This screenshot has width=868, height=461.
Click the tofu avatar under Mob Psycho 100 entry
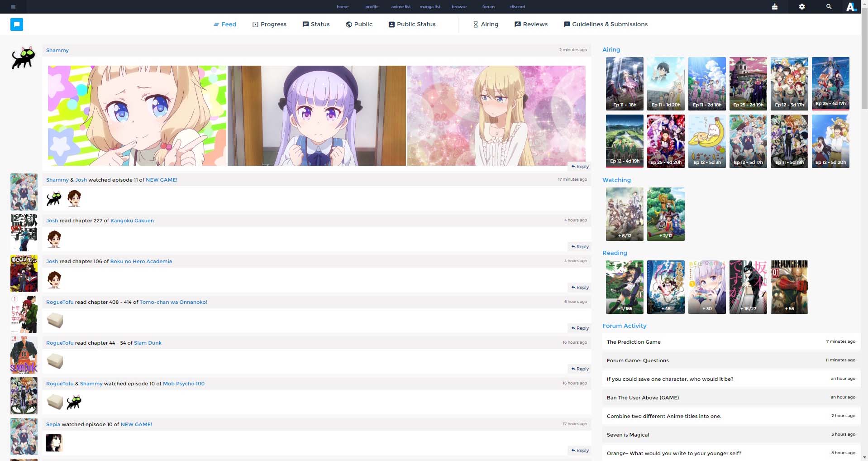click(55, 402)
